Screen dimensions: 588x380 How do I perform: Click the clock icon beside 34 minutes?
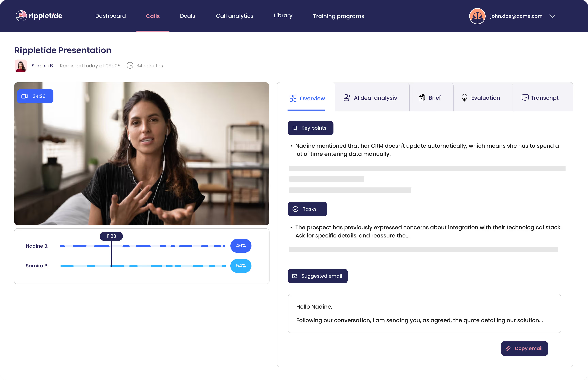tap(130, 65)
